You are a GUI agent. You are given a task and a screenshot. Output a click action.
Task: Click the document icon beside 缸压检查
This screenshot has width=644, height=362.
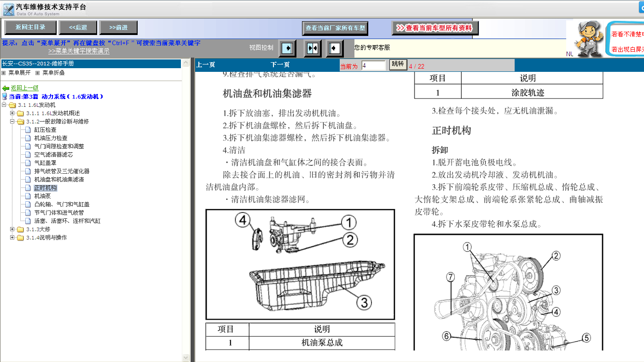click(28, 130)
